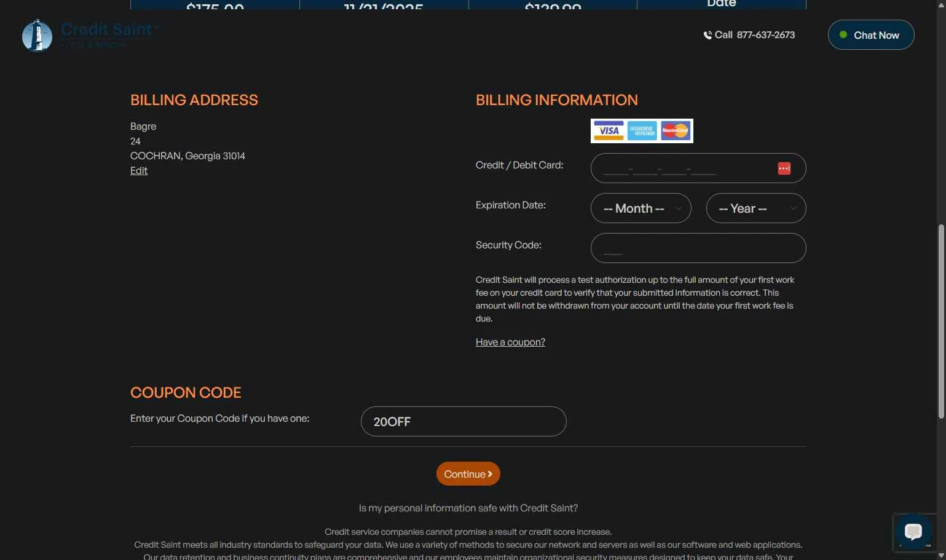This screenshot has width=946, height=560.
Task: Click the vertical page scrollbar thumb
Action: pos(941,321)
